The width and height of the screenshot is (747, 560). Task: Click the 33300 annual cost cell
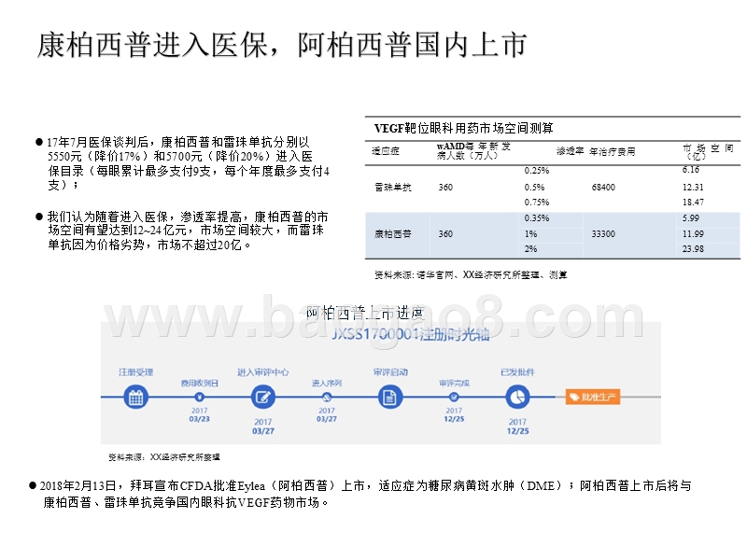[603, 234]
